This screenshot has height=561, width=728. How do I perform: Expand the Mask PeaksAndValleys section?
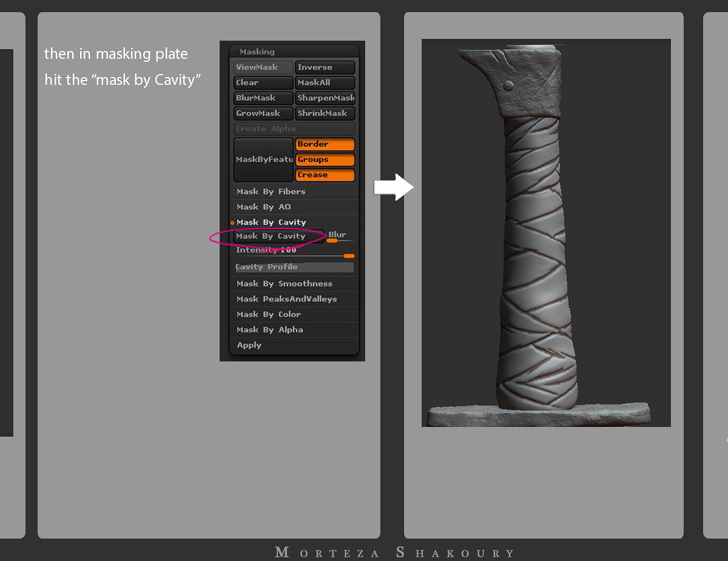coord(294,299)
